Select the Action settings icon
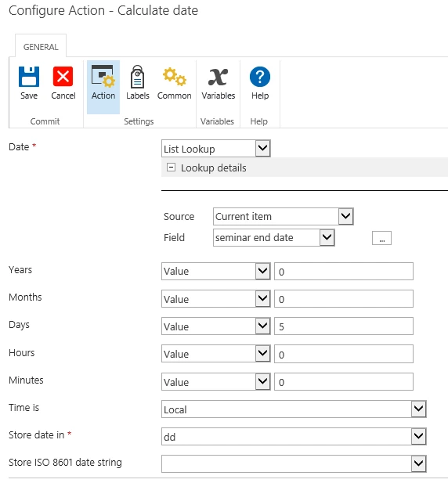448x483 pixels. [103, 76]
